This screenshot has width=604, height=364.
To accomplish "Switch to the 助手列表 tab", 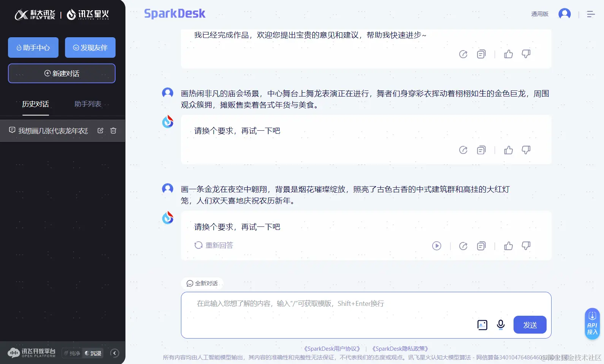I will click(x=88, y=104).
